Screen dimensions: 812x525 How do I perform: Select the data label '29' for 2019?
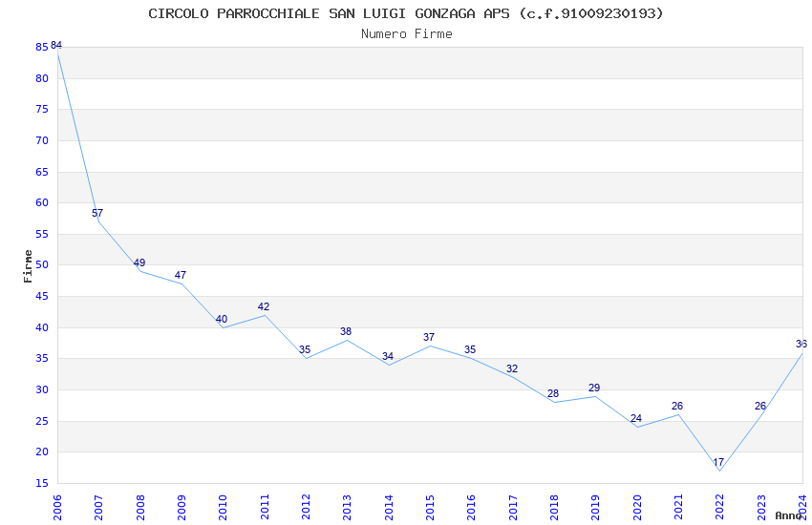[594, 388]
